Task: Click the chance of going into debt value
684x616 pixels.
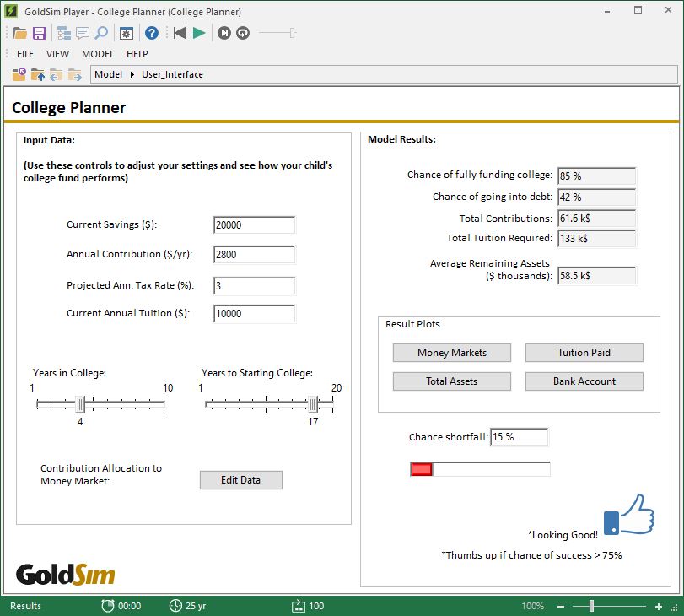Action: (596, 197)
